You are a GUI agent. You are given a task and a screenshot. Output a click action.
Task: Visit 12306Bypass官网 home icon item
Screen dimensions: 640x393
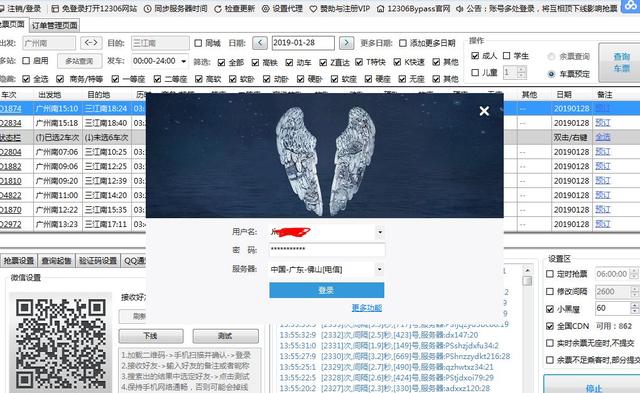tap(413, 8)
